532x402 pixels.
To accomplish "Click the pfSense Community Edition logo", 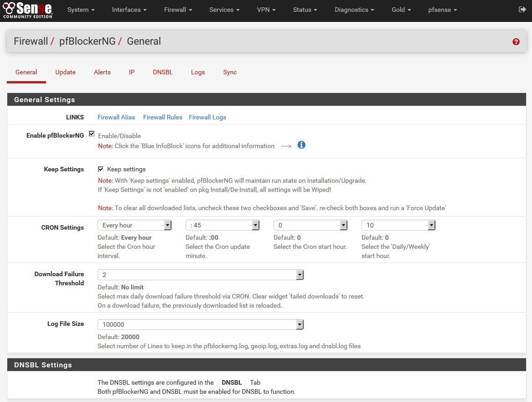I will [x=28, y=10].
